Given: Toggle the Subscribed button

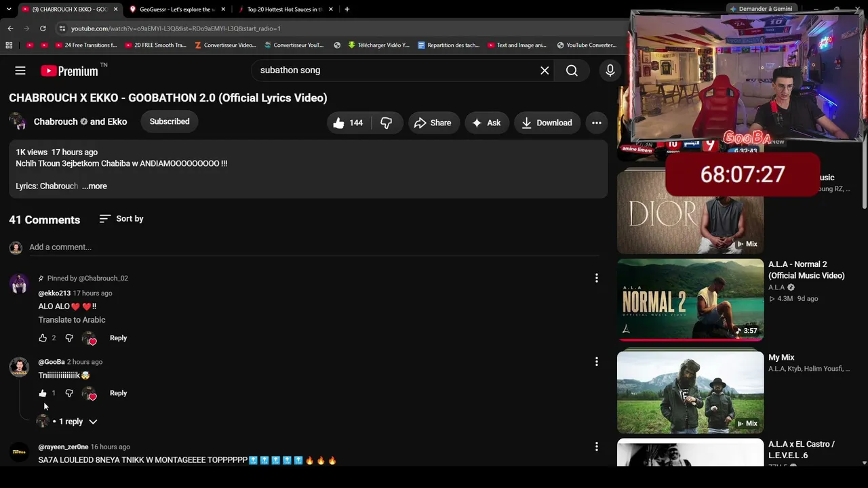Looking at the screenshot, I should [x=170, y=122].
